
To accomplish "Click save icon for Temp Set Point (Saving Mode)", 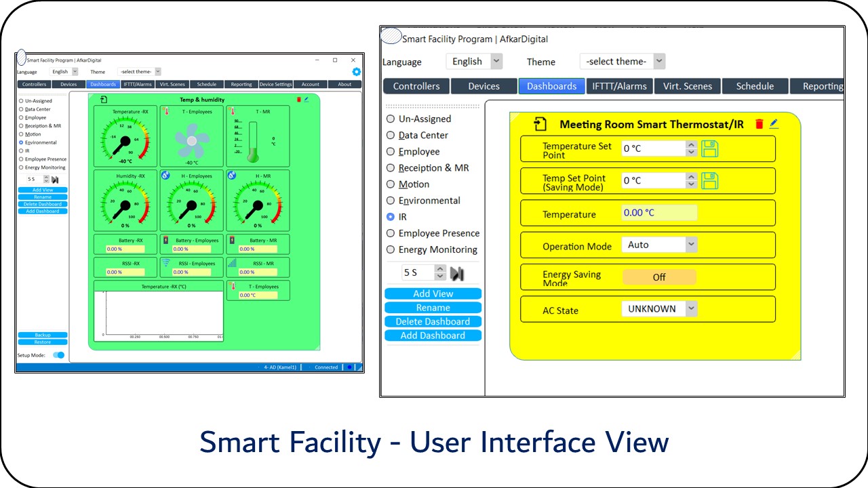I will click(x=709, y=181).
